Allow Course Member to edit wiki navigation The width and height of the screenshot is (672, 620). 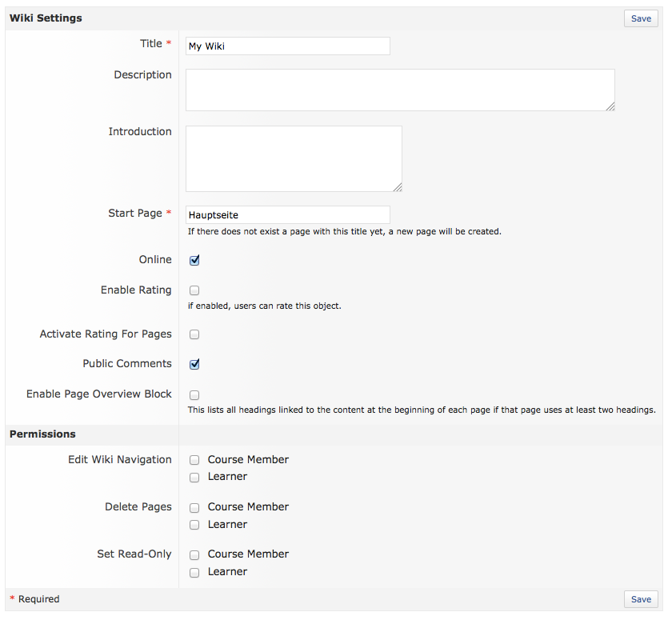194,460
